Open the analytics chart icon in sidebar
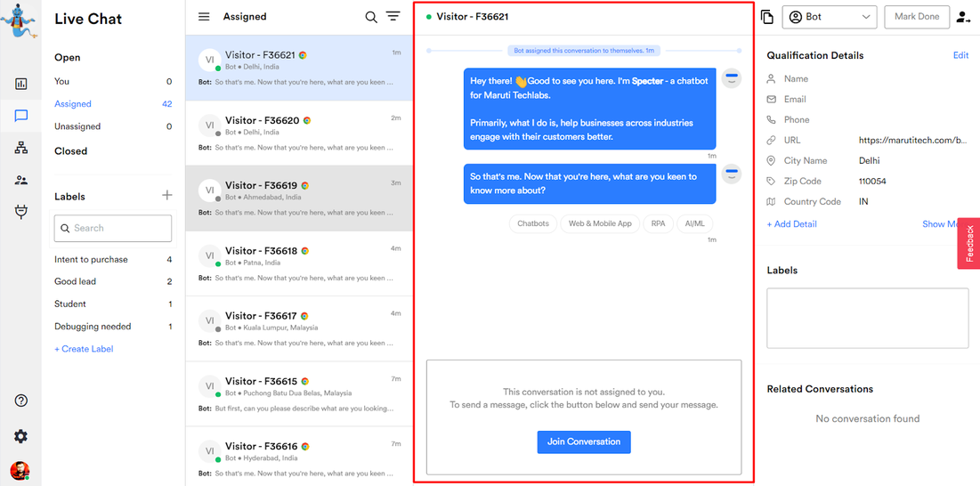Viewport: 980px width, 486px height. (x=20, y=84)
